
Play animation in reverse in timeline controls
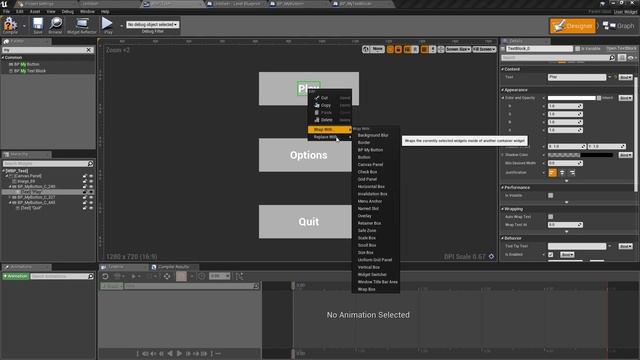170,353
